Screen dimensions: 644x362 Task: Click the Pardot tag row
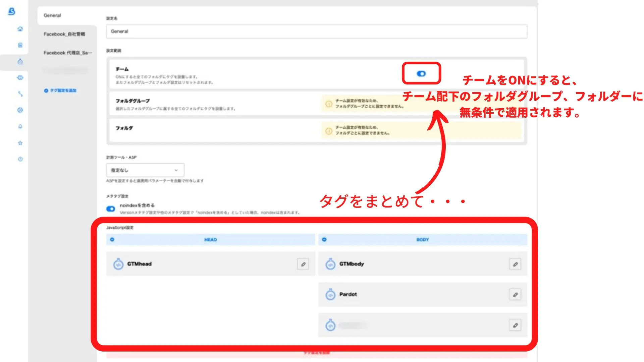[x=423, y=295]
